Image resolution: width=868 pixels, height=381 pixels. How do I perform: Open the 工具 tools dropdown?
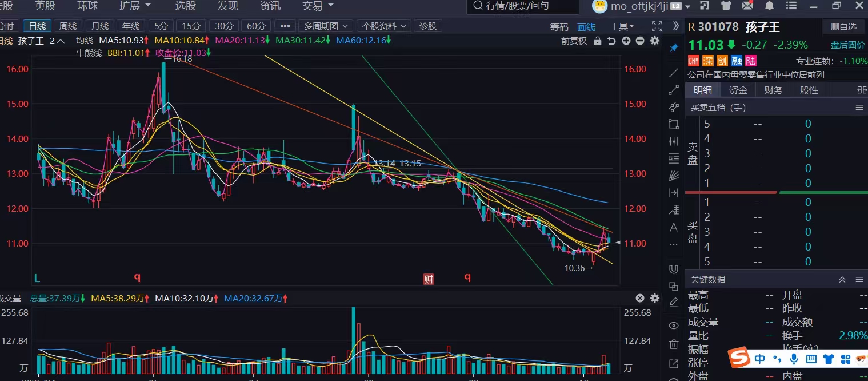[622, 27]
